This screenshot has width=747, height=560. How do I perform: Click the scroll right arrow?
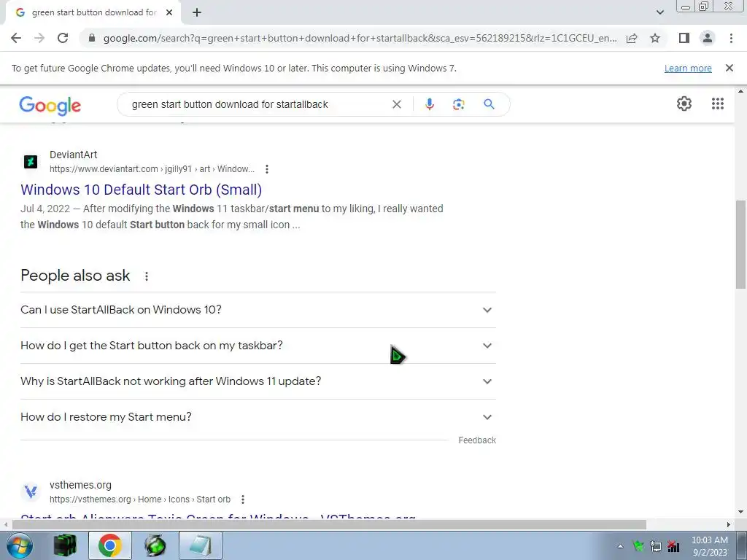[729, 525]
